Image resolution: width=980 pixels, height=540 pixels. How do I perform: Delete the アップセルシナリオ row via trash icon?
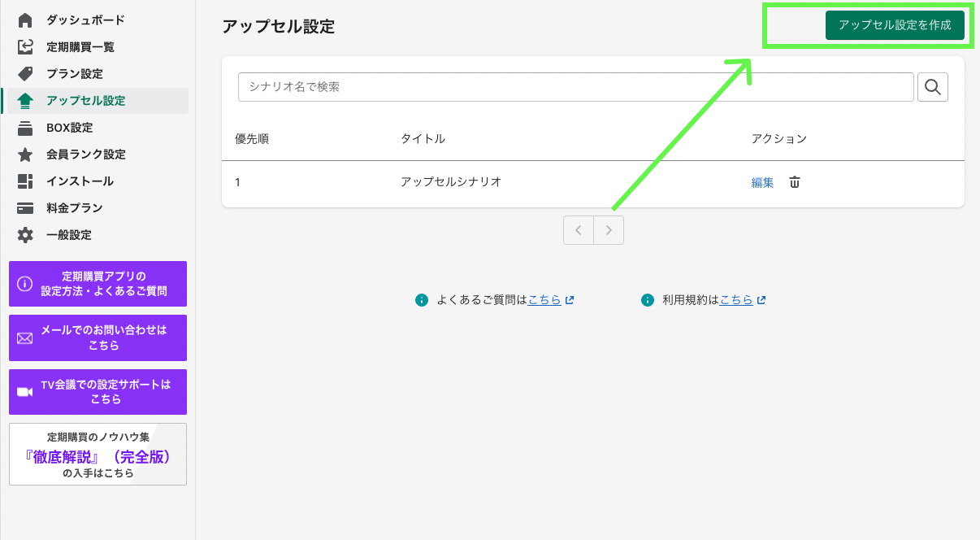(795, 182)
